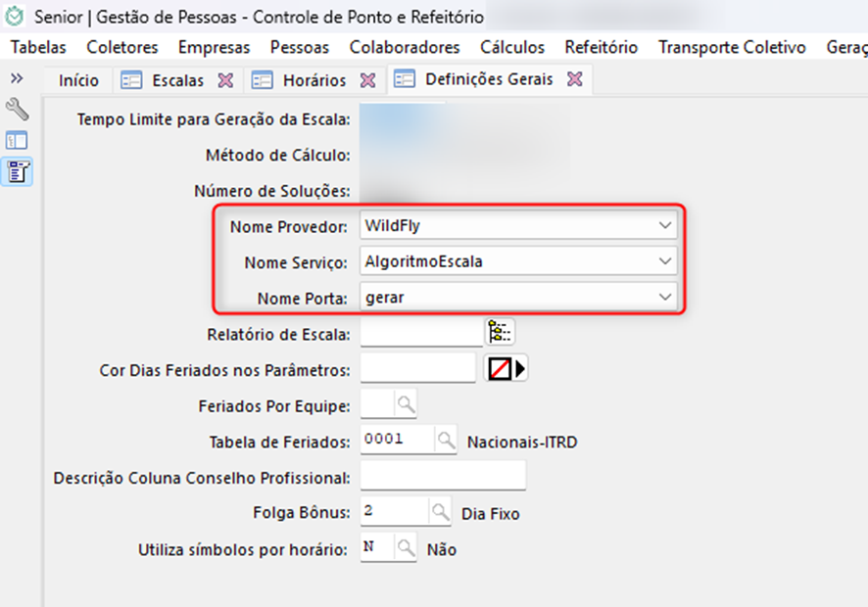Click the highlighted form icon in sidebar
This screenshot has height=607, width=868.
17,171
